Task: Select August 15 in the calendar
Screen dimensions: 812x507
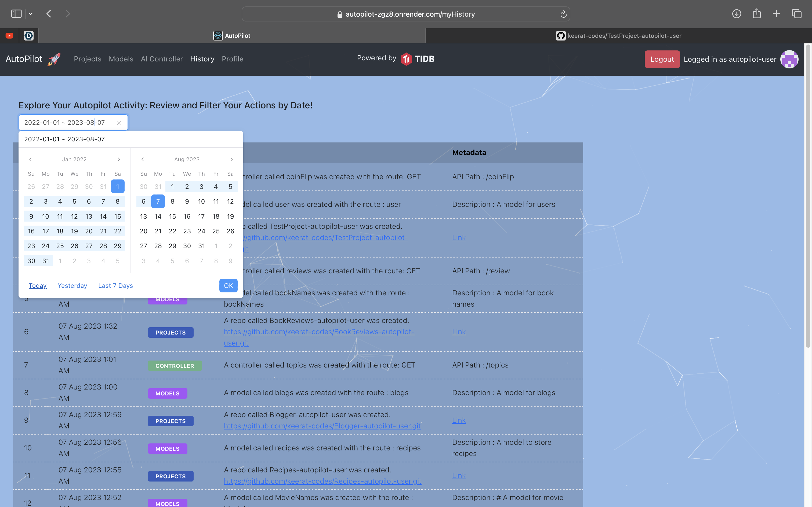Action: [172, 216]
